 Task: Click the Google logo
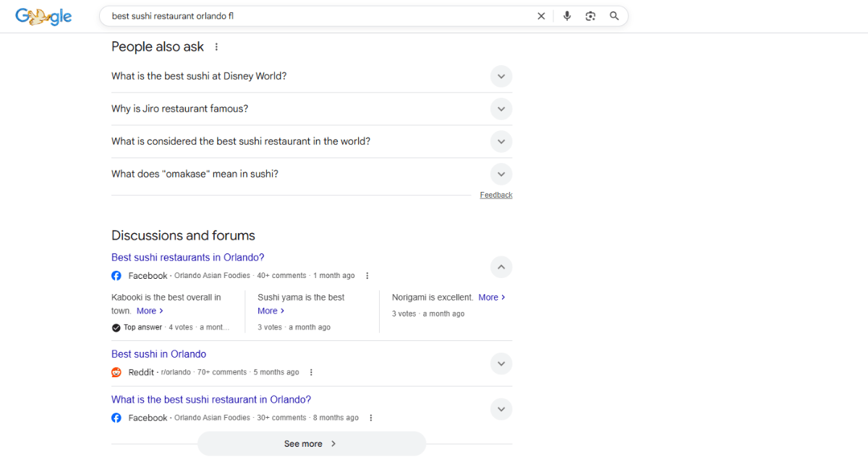(x=43, y=16)
